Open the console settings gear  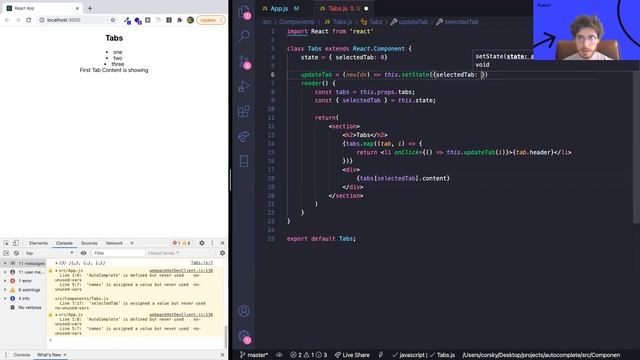pos(222,253)
